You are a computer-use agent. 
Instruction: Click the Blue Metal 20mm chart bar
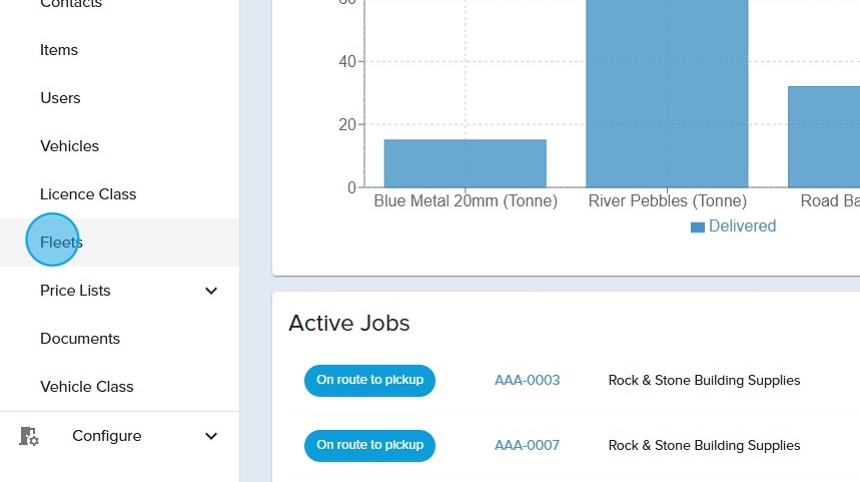465,163
